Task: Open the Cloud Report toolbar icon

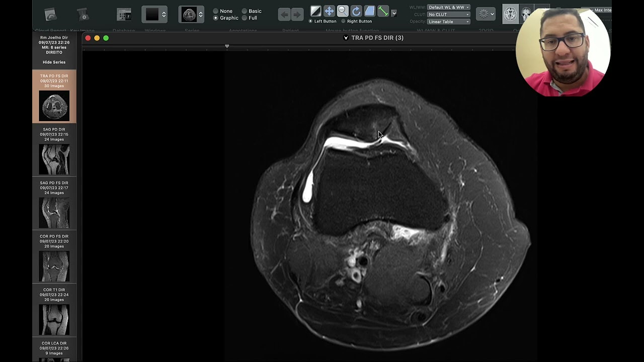Action: [x=50, y=15]
